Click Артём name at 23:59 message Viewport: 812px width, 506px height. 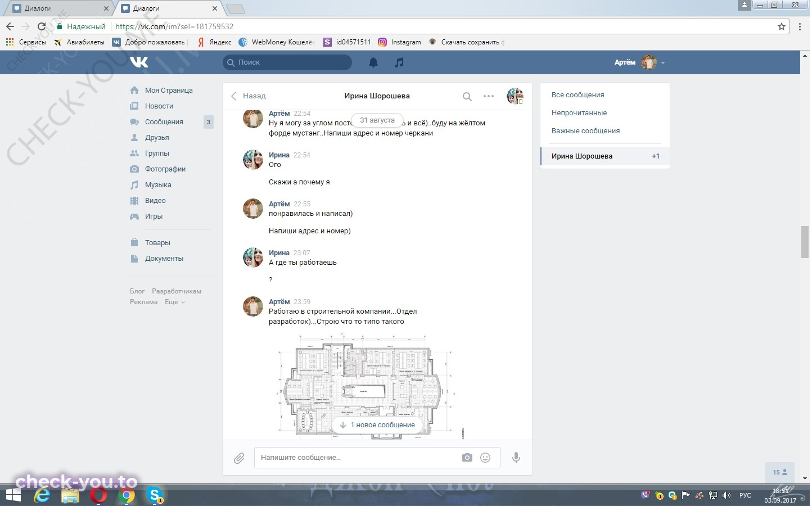pyautogui.click(x=279, y=301)
